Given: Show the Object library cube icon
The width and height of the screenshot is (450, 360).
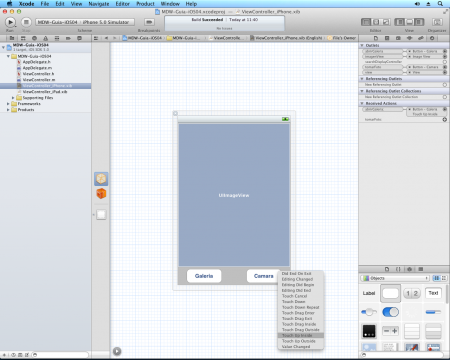Looking at the screenshot, I should pos(410,269).
